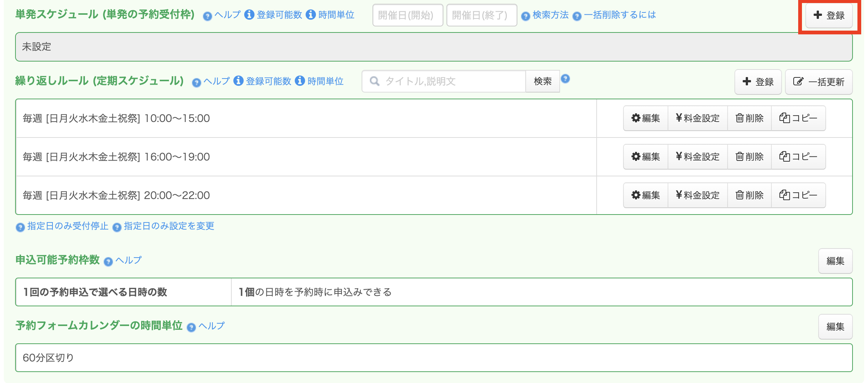The image size is (868, 383).
Task: Delete the 20:00〜22:00 weekly rule
Action: click(x=749, y=195)
